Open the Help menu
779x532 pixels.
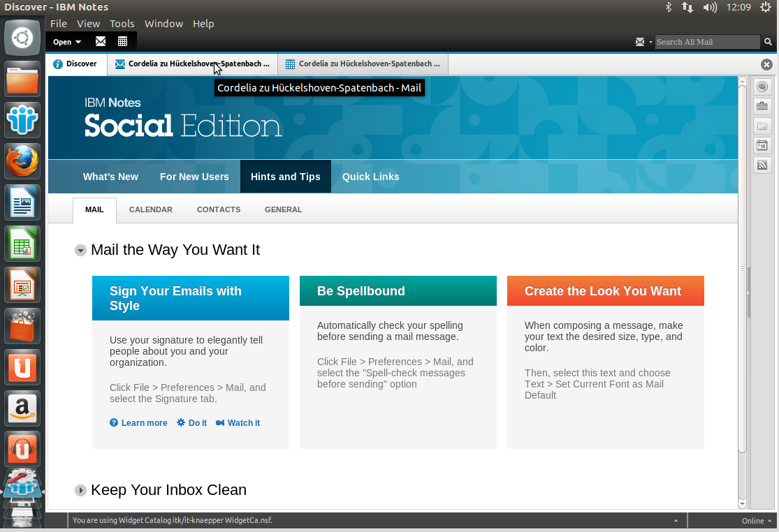pyautogui.click(x=203, y=23)
